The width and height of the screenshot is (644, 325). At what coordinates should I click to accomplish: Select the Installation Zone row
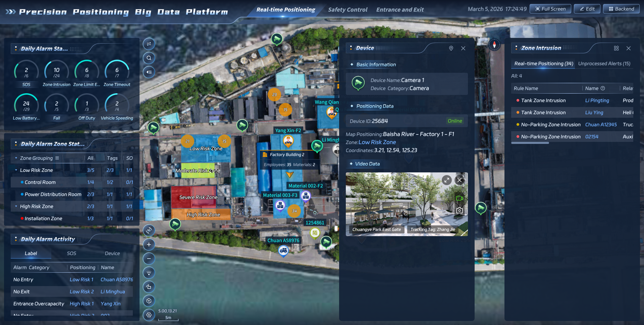click(72, 218)
